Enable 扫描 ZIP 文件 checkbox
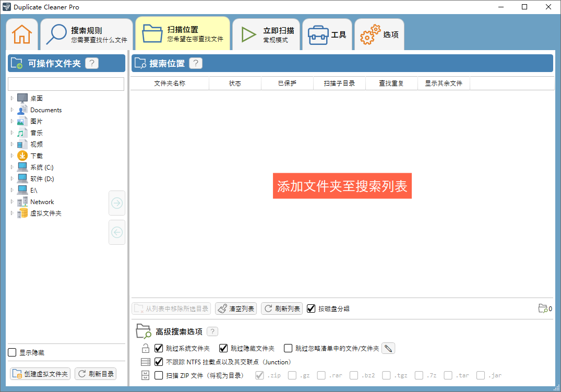This screenshot has height=392, width=561. point(159,375)
